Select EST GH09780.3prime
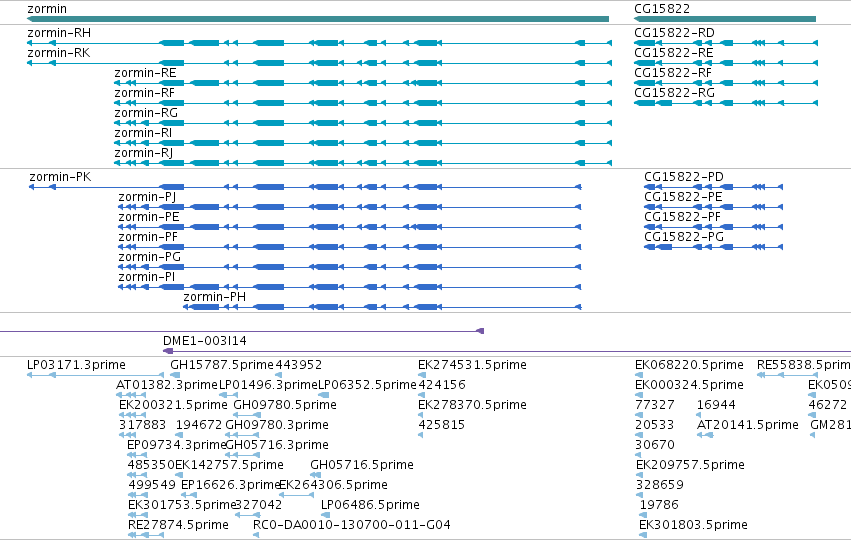The height and width of the screenshot is (540, 851). pos(277,425)
